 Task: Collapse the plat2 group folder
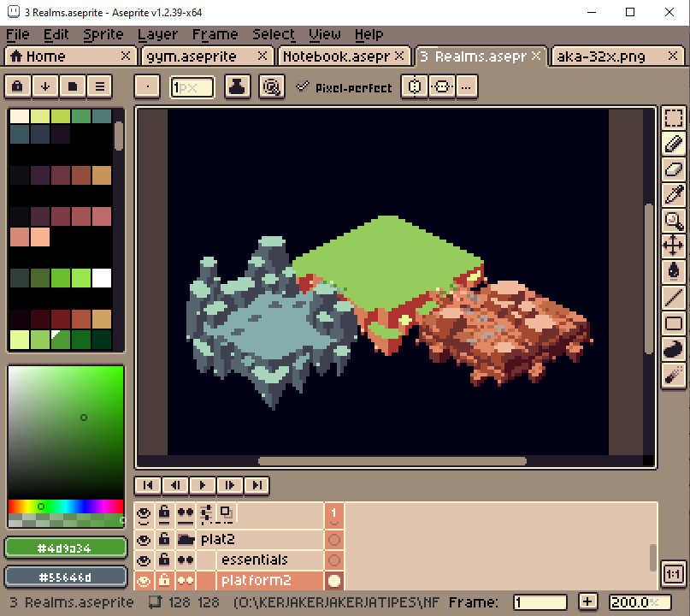(186, 539)
